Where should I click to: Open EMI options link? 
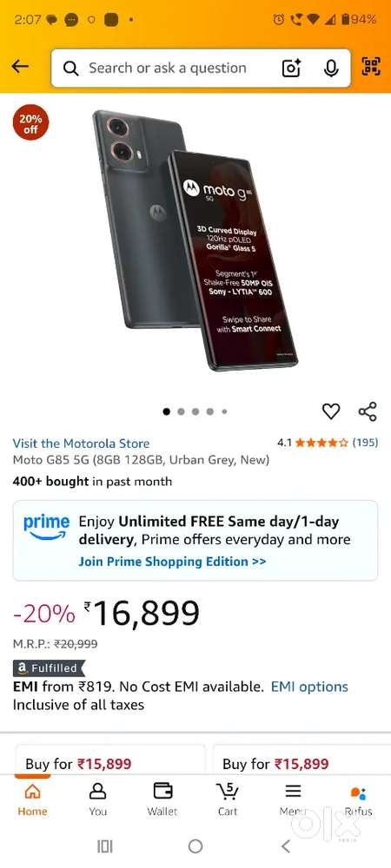(309, 687)
